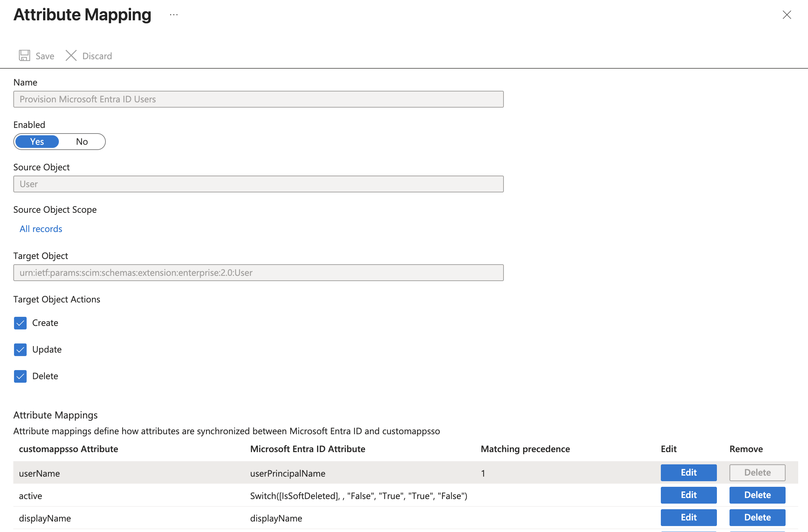Select the Switch([IsSoftDeleted] expression cell
Screen dimensions: 808x532
click(359, 496)
